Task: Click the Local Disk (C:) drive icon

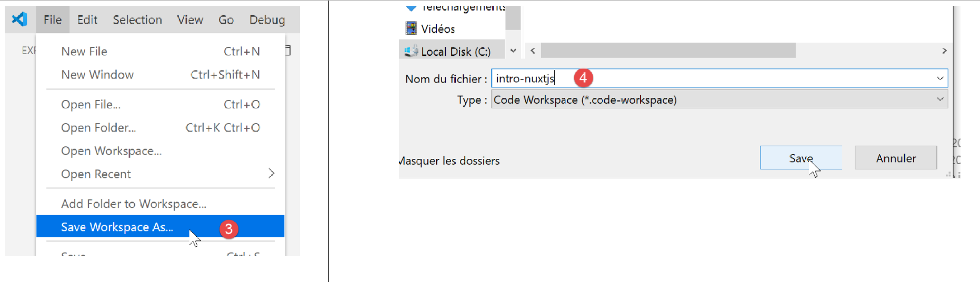Action: 411,51
